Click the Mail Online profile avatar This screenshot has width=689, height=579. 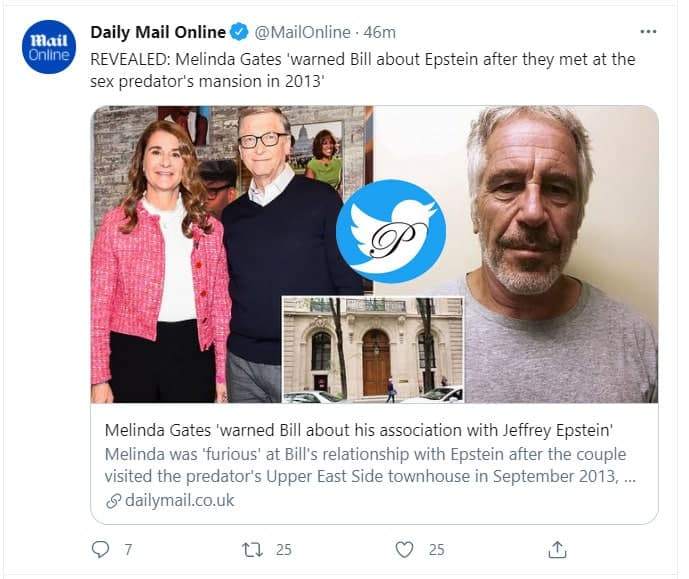pyautogui.click(x=49, y=47)
